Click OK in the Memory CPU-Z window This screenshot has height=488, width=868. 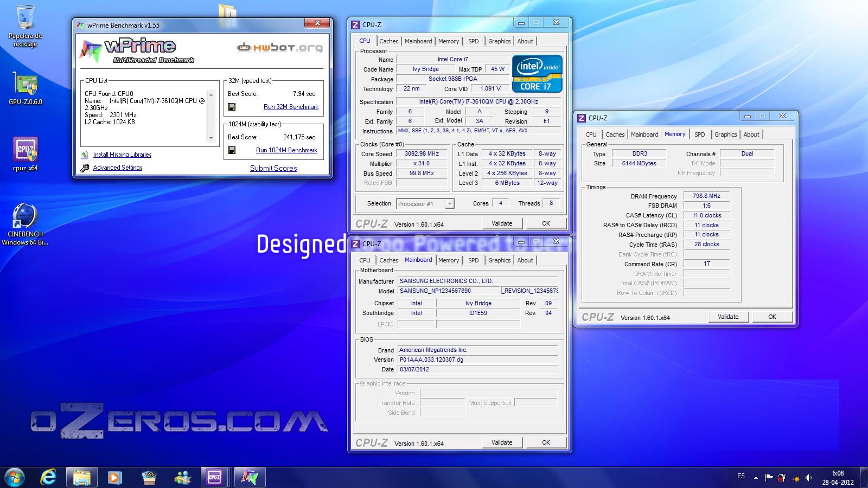coord(772,317)
